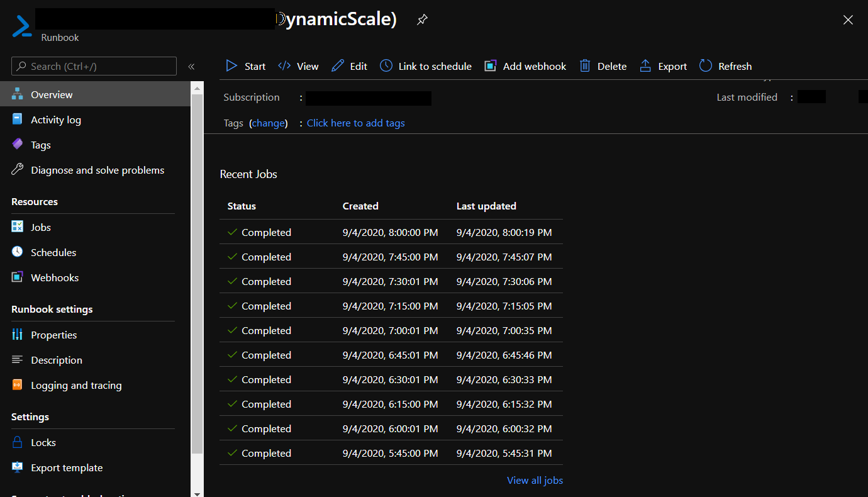Click Last updated value 9/4/2020, 8:00:19 PM

[x=504, y=233]
